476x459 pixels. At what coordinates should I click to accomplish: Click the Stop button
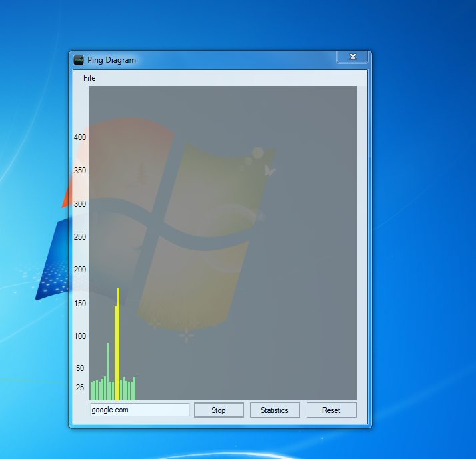219,410
